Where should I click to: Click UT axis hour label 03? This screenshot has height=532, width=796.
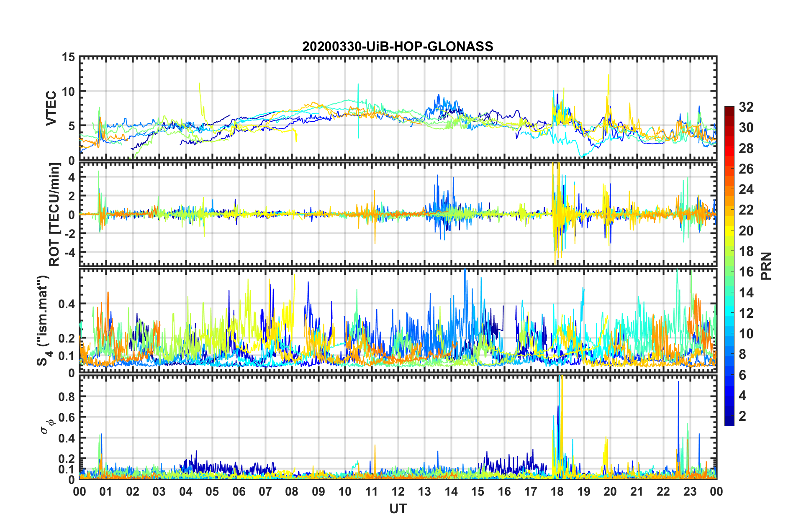[159, 491]
